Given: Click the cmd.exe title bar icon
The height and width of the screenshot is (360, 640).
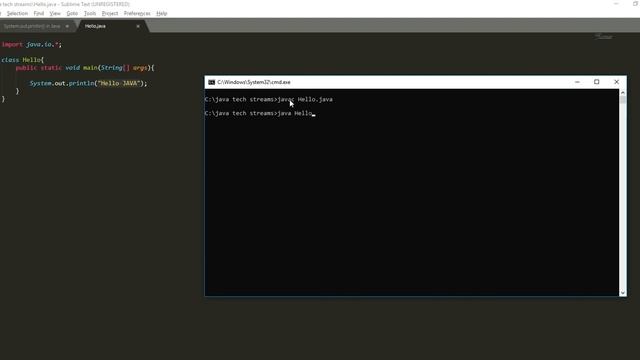Looking at the screenshot, I should coord(211,82).
